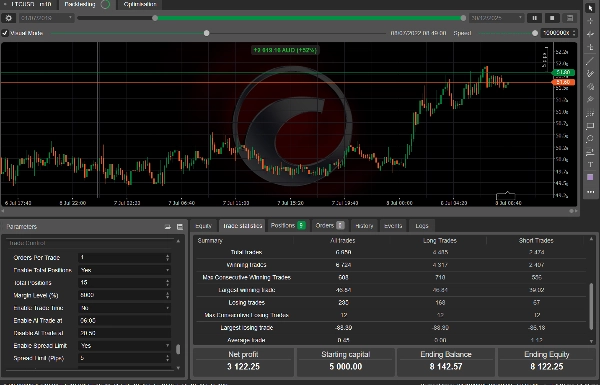The image size is (600, 385).
Task: Click the right toolbar tool under the pencil
Action: pyautogui.click(x=590, y=86)
